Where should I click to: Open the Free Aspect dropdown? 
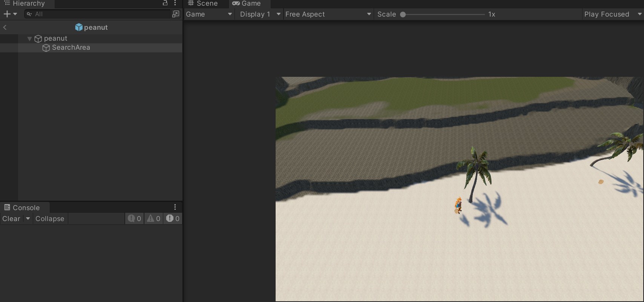(x=328, y=14)
